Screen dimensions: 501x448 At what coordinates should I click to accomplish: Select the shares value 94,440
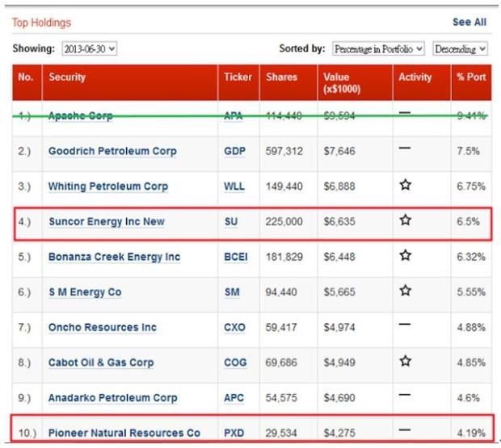(x=281, y=292)
